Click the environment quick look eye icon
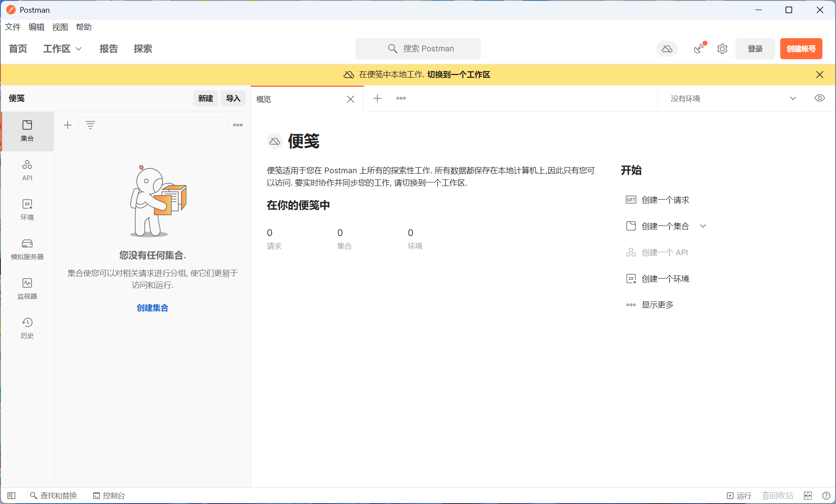 [x=820, y=98]
